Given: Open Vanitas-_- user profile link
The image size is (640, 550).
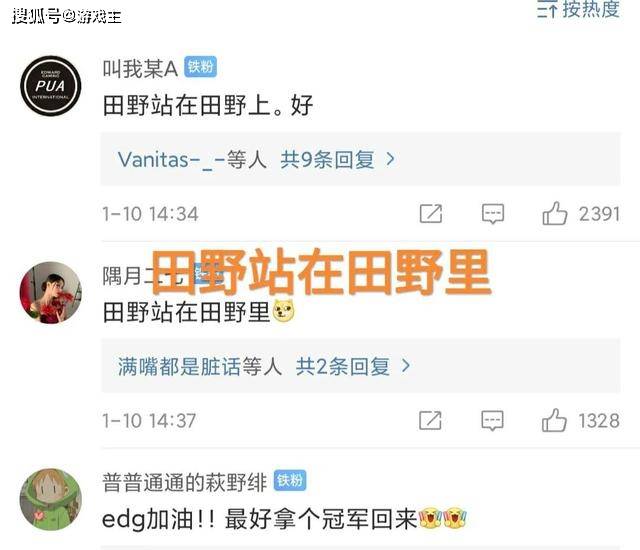Looking at the screenshot, I should [171, 160].
